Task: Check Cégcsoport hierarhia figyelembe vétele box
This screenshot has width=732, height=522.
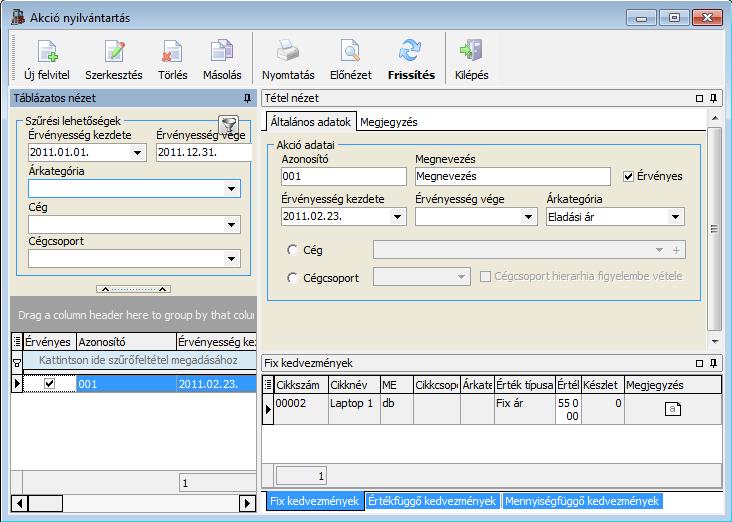Action: pyautogui.click(x=485, y=276)
